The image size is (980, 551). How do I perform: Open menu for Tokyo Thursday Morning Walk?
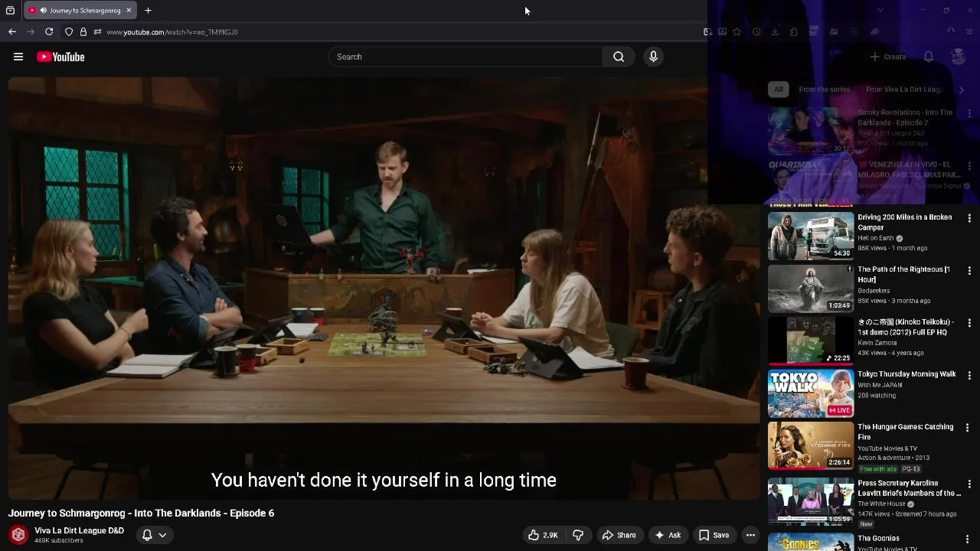(x=969, y=376)
